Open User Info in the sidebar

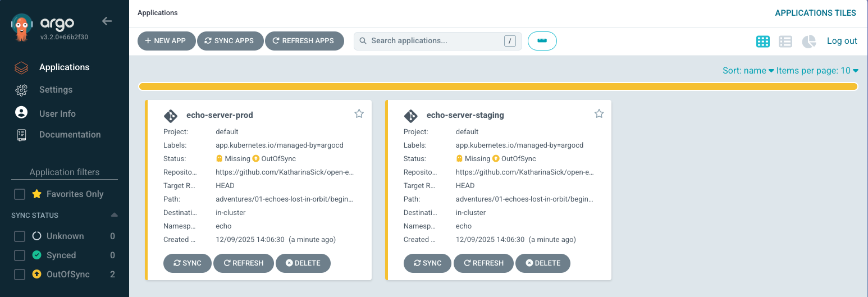[x=57, y=113]
